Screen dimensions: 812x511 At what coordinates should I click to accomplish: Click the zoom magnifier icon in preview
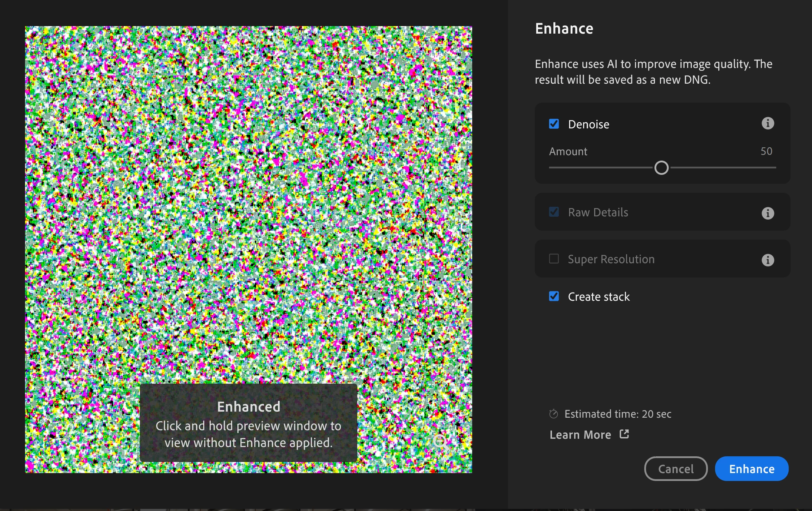coord(440,442)
